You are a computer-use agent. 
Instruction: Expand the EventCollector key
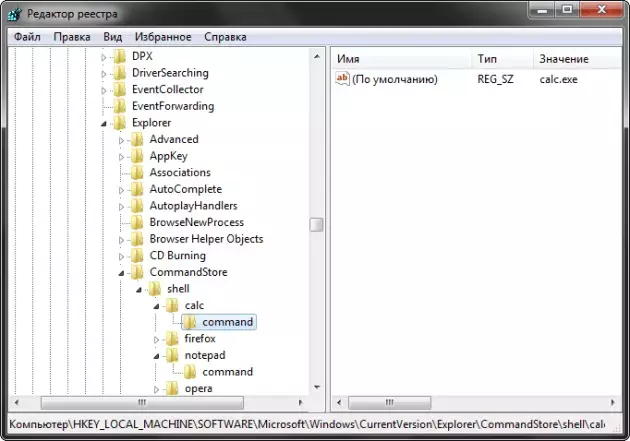pos(104,90)
